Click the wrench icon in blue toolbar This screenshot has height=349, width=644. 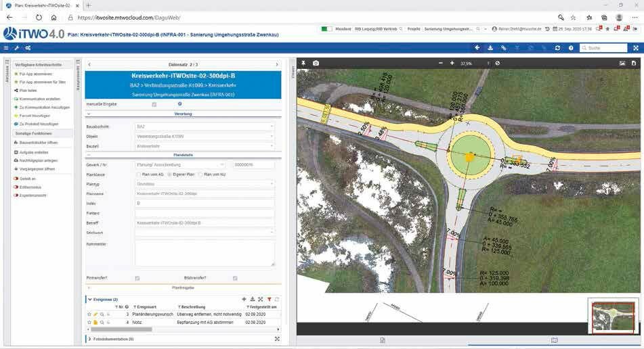click(x=17, y=48)
